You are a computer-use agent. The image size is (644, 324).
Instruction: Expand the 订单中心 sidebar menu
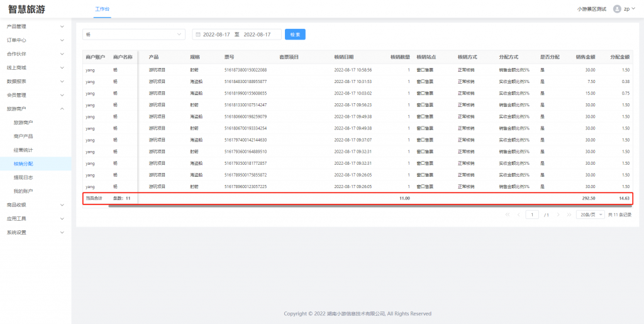point(35,40)
